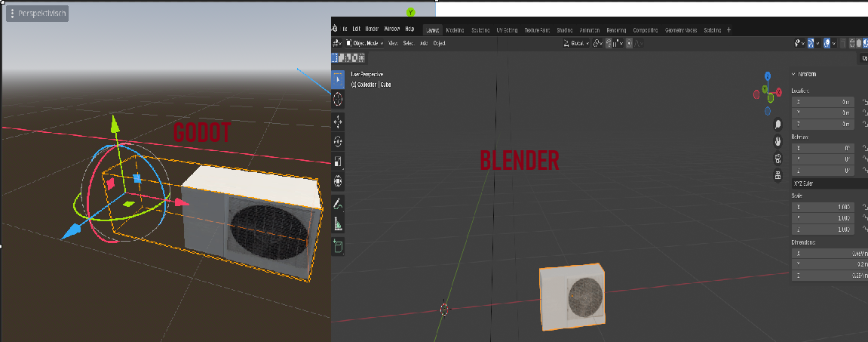868x342 pixels.
Task: Switch to solid viewport shading
Action: click(x=859, y=43)
